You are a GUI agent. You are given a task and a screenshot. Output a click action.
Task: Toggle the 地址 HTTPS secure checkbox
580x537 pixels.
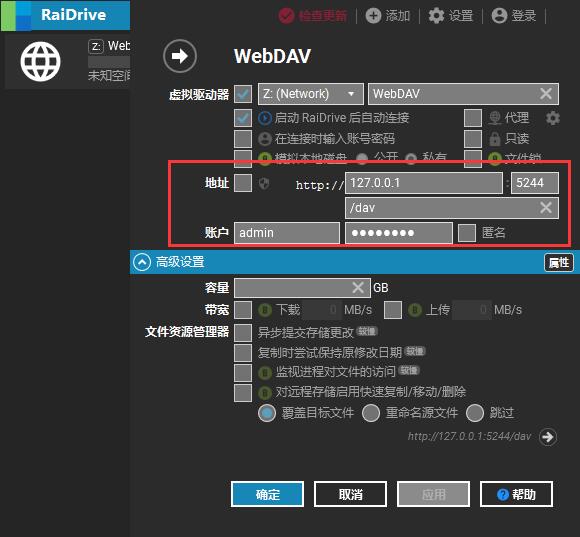pyautogui.click(x=243, y=183)
